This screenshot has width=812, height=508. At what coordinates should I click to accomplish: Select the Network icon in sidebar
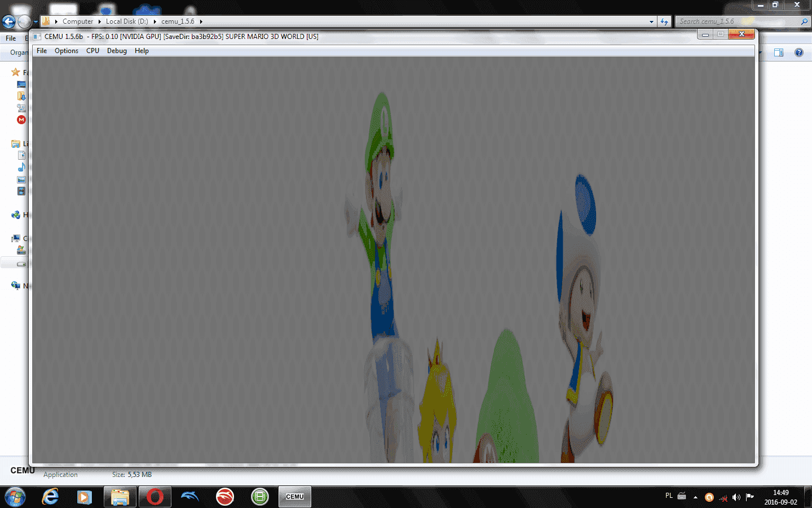point(16,286)
